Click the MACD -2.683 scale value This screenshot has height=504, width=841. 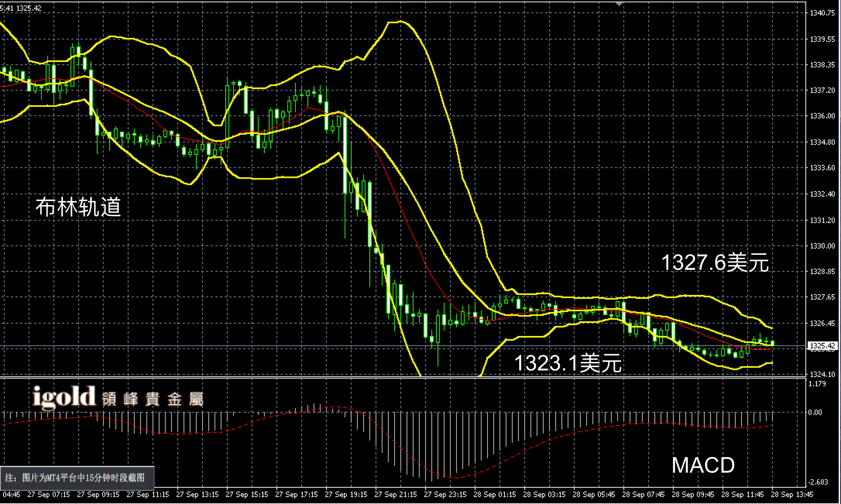(x=818, y=482)
